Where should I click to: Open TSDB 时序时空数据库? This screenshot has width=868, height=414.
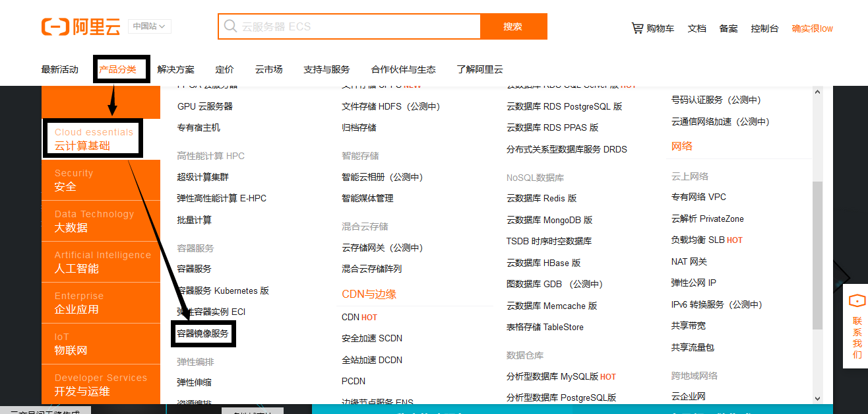tap(549, 241)
